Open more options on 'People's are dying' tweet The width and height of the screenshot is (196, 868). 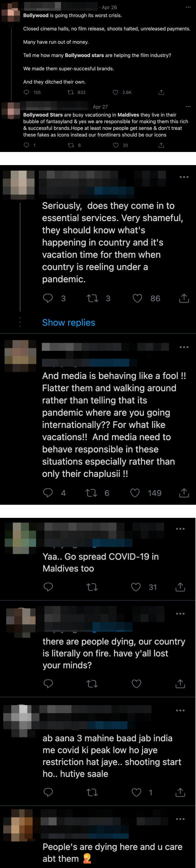(180, 819)
